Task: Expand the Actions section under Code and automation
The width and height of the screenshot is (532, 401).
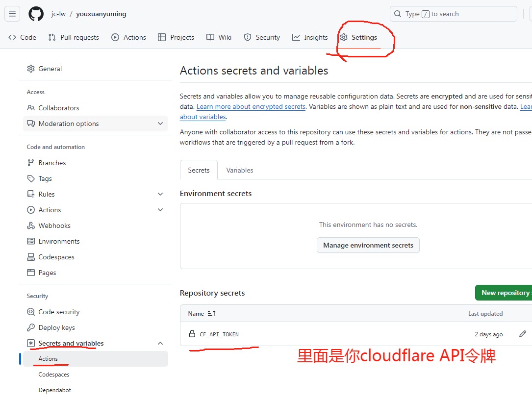Action: [160, 210]
